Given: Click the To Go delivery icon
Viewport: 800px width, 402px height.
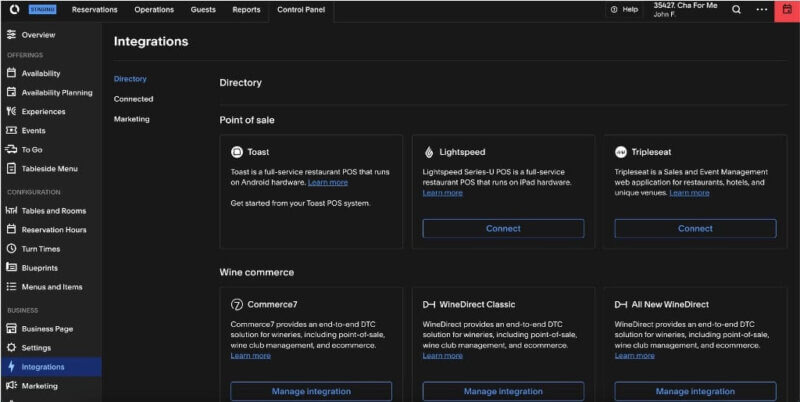Looking at the screenshot, I should click(11, 149).
